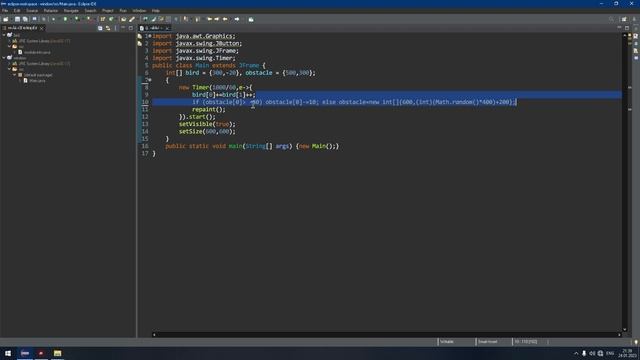Click the green Run toolbar button
The width and height of the screenshot is (640, 360).
point(65,19)
